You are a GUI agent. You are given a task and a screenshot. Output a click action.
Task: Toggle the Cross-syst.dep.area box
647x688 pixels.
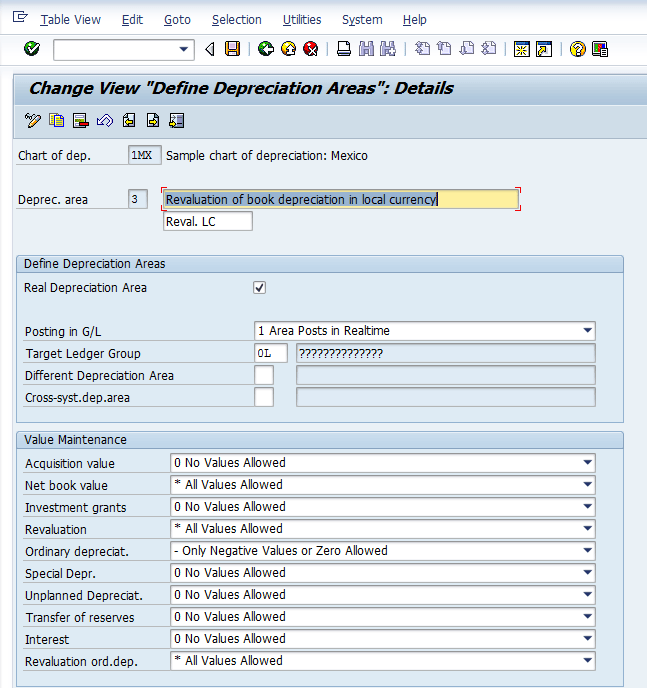[264, 397]
